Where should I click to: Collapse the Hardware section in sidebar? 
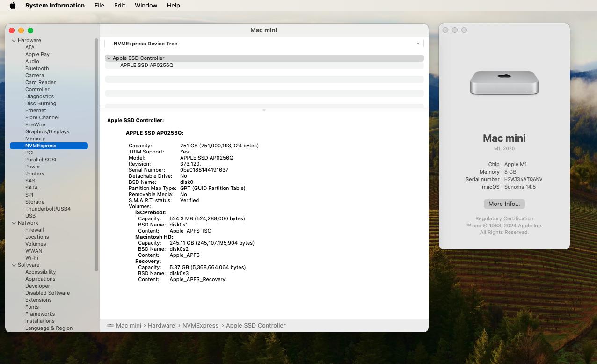point(14,41)
